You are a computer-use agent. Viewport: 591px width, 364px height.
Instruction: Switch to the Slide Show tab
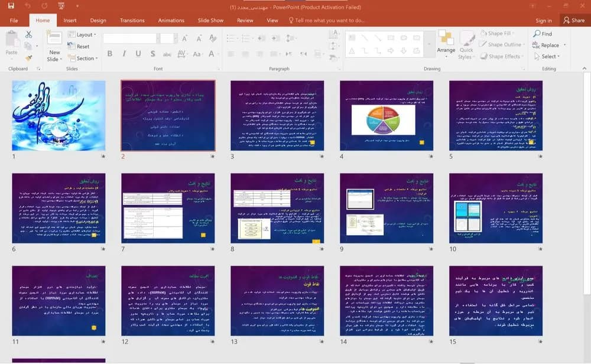tap(211, 20)
